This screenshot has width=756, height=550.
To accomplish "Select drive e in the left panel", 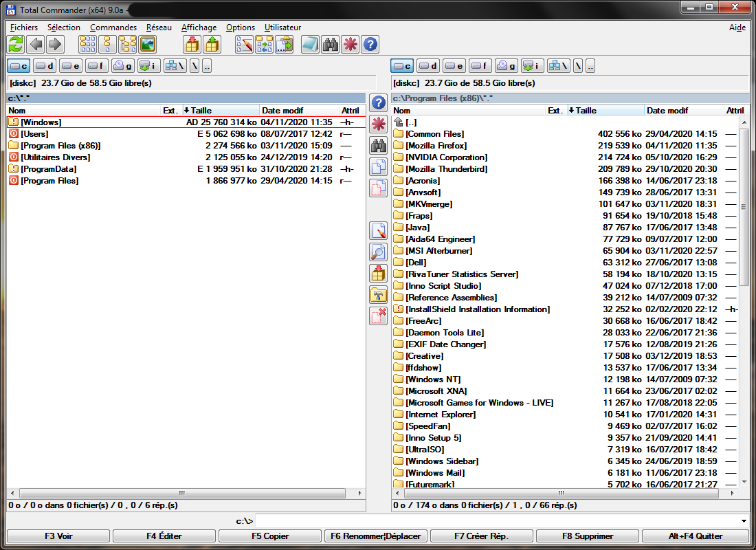I will (x=71, y=65).
